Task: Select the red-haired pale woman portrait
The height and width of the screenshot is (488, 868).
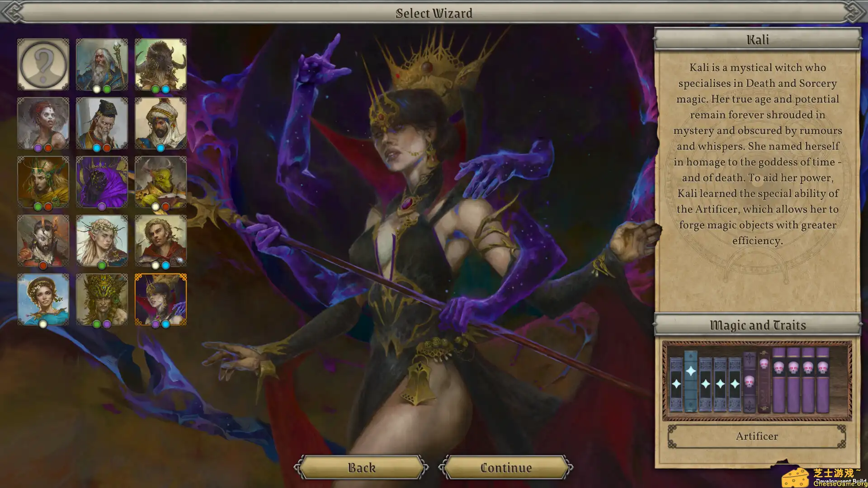Action: (43, 123)
